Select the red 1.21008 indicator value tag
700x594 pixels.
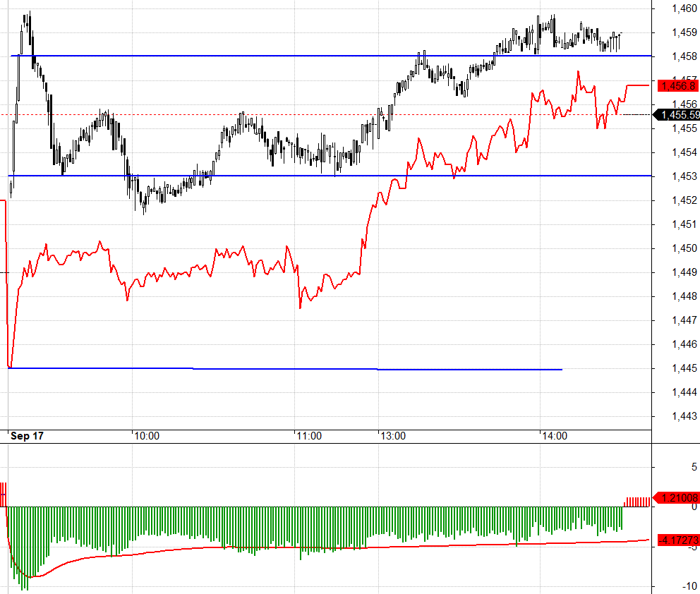pos(677,497)
